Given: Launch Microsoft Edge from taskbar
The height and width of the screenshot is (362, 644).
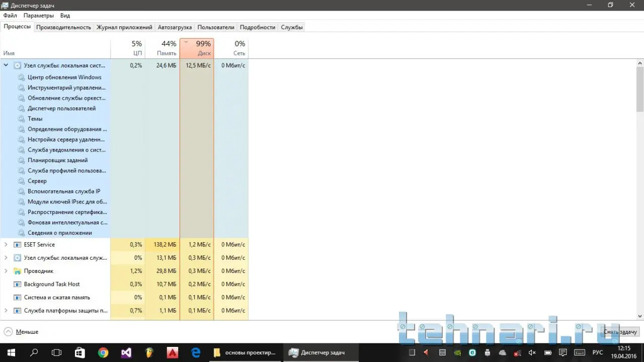Looking at the screenshot, I should (196, 352).
